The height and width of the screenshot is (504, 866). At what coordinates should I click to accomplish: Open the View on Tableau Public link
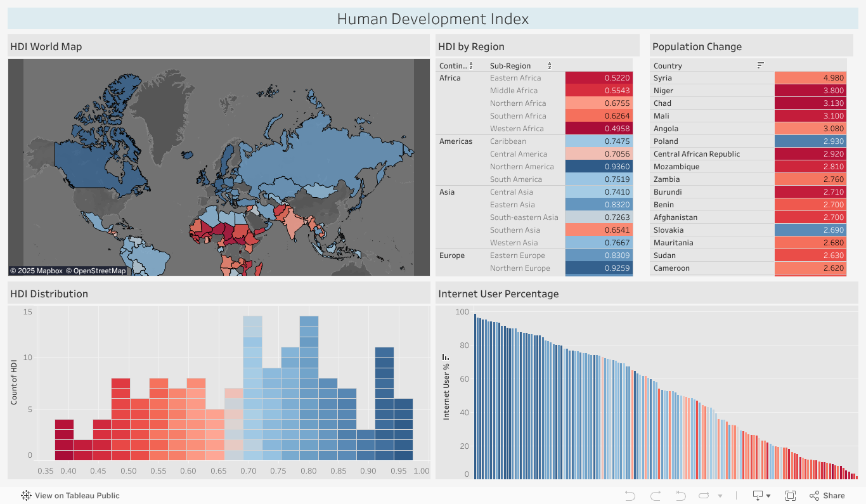pos(76,495)
